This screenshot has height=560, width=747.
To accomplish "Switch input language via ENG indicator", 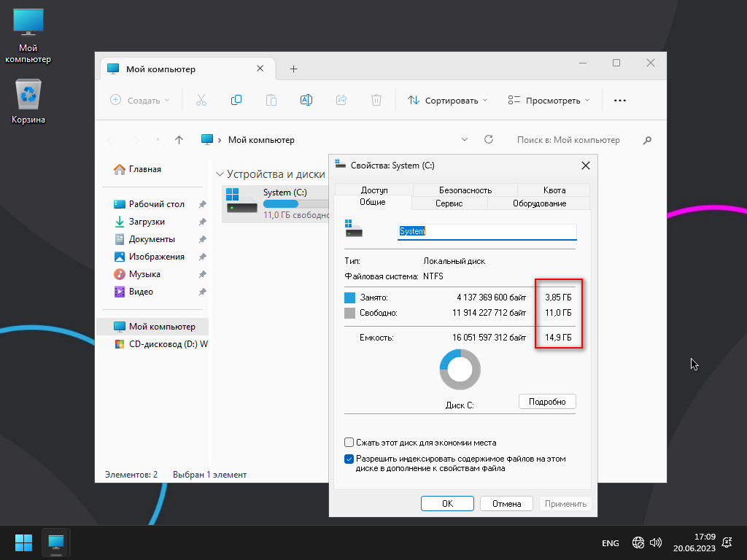I will click(x=611, y=542).
